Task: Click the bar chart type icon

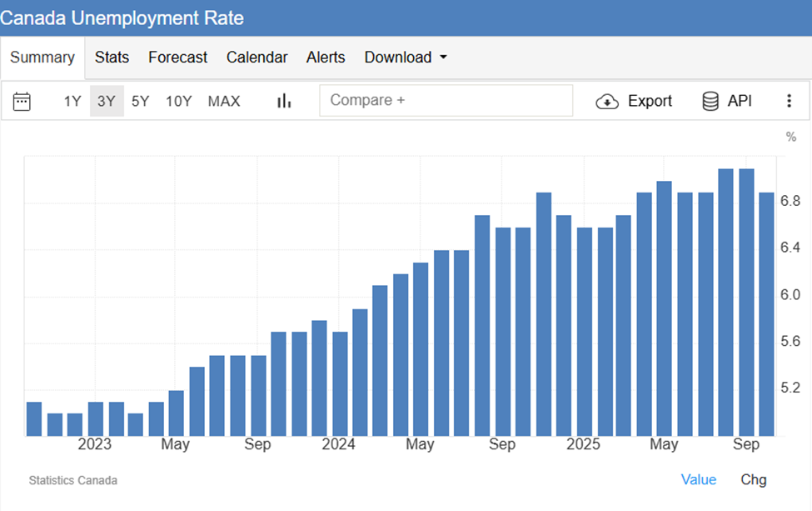Action: 284,101
